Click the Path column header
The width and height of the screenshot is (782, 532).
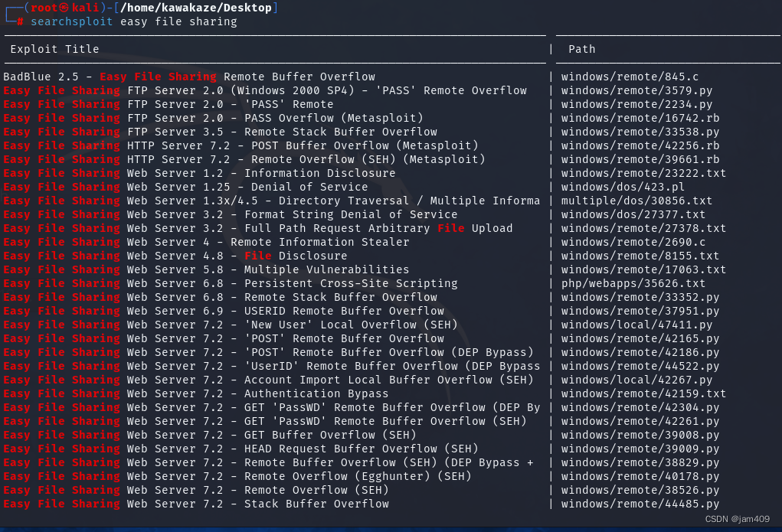click(x=581, y=49)
